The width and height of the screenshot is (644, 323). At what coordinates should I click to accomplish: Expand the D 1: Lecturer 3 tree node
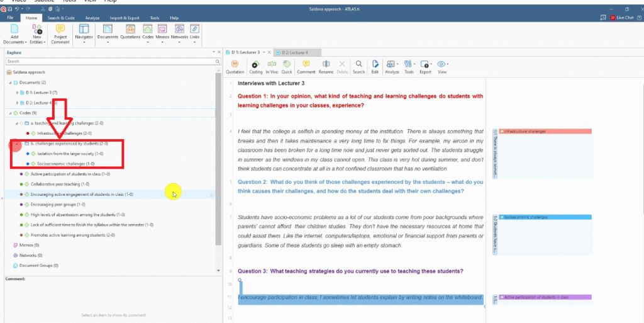18,93
